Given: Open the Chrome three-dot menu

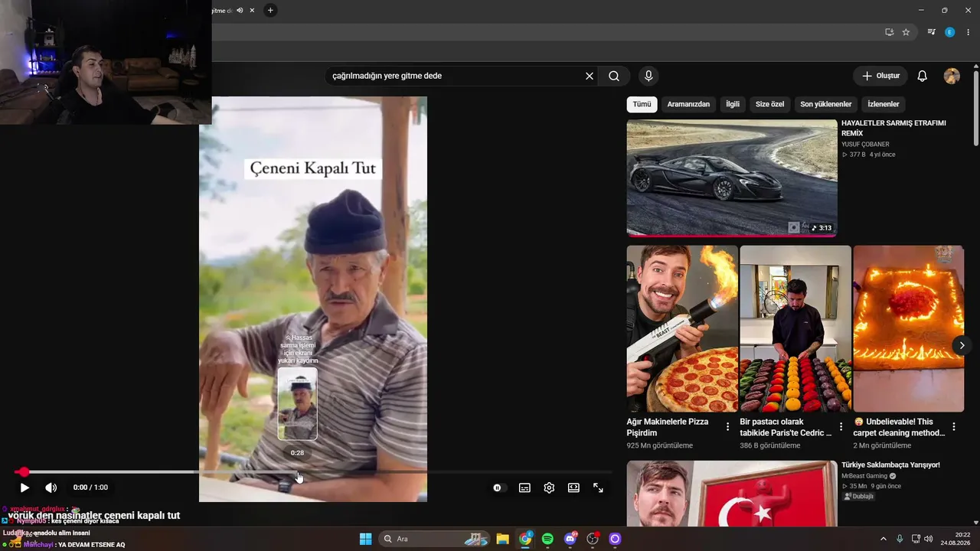Looking at the screenshot, I should coord(968,32).
